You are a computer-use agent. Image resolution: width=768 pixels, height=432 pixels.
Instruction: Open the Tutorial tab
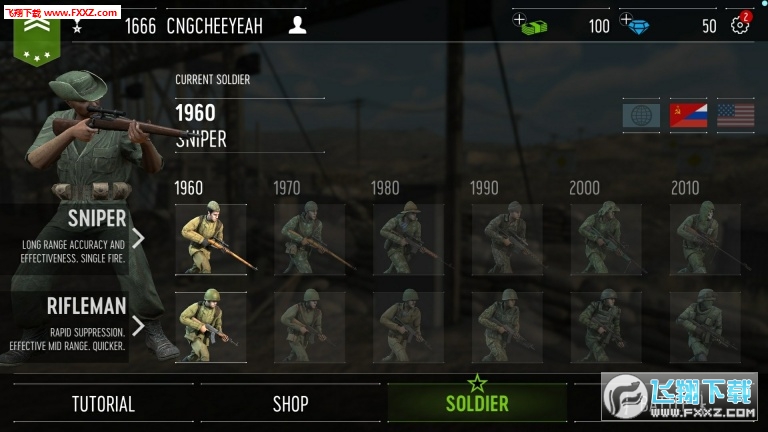103,404
